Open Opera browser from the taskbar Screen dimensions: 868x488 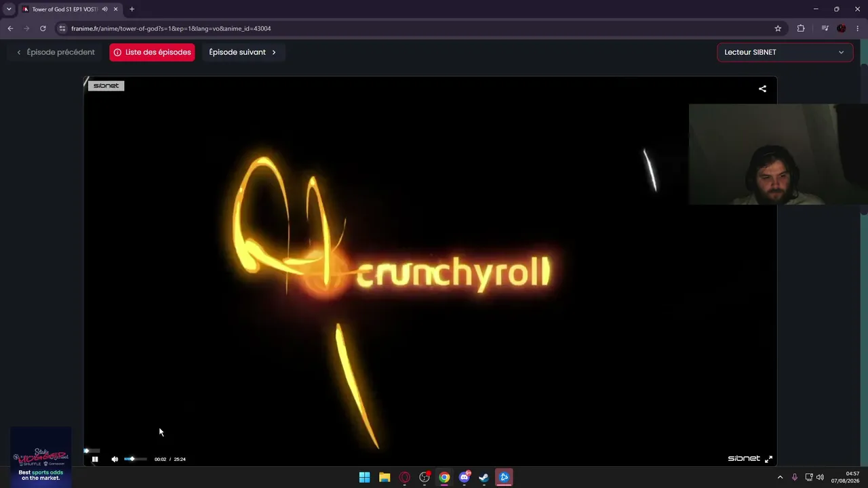[404, 477]
